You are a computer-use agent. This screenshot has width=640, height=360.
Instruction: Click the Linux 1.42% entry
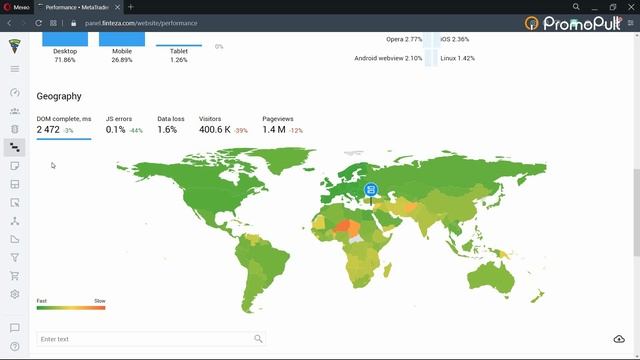tap(457, 58)
